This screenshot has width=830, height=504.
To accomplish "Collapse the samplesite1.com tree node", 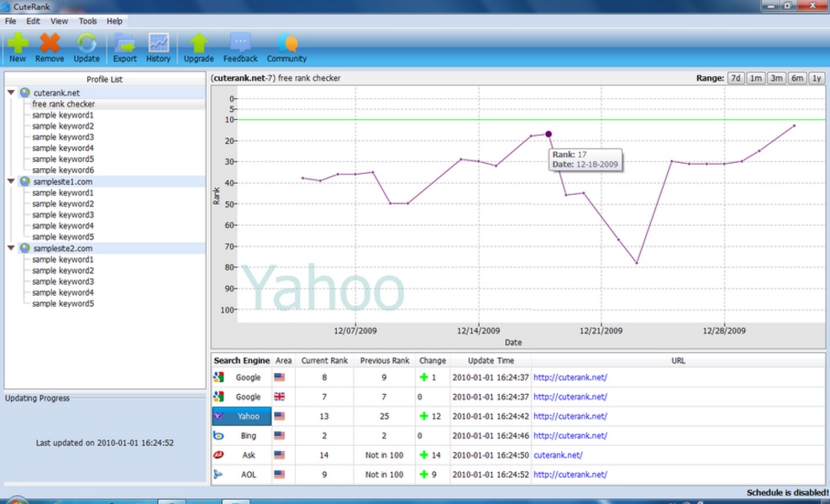I will coord(12,181).
